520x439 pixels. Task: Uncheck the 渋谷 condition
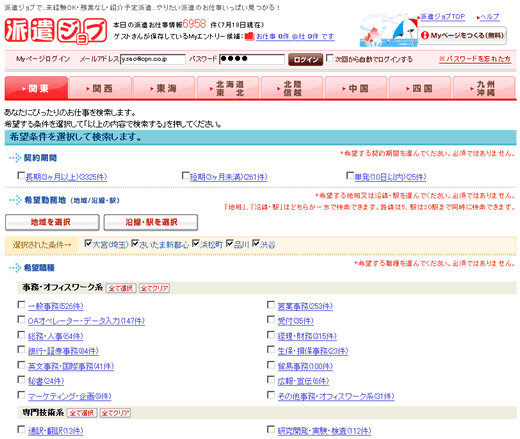pos(256,243)
